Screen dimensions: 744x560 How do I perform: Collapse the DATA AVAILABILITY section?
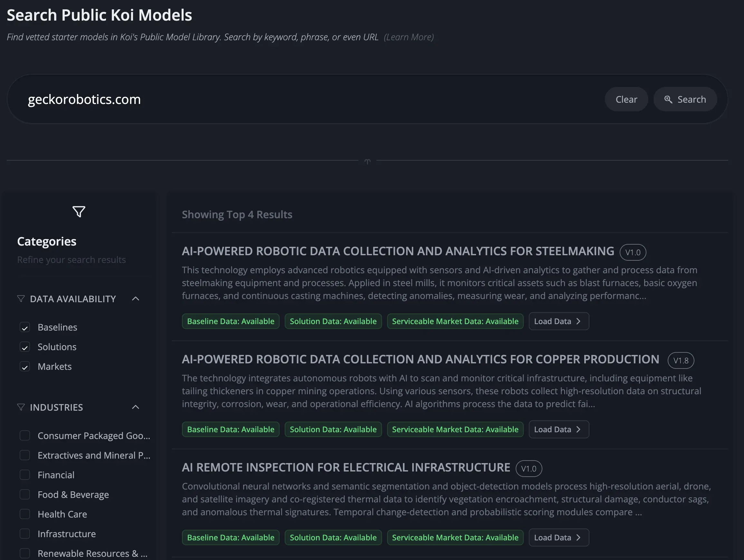135,298
